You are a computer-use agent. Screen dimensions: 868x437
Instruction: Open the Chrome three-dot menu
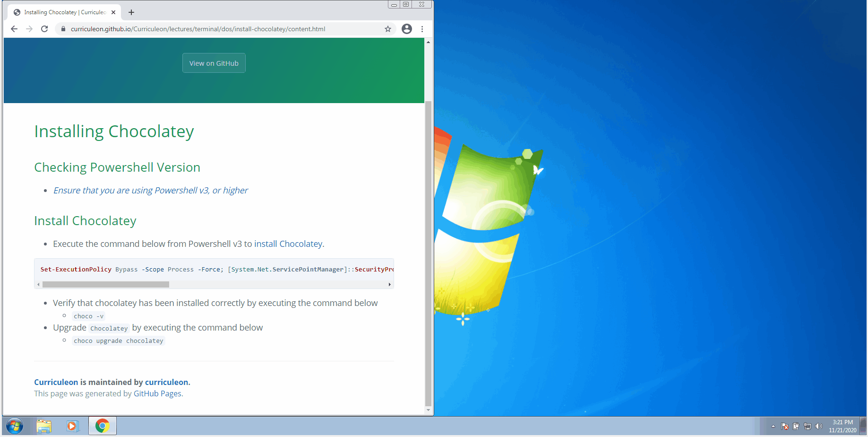pyautogui.click(x=422, y=29)
